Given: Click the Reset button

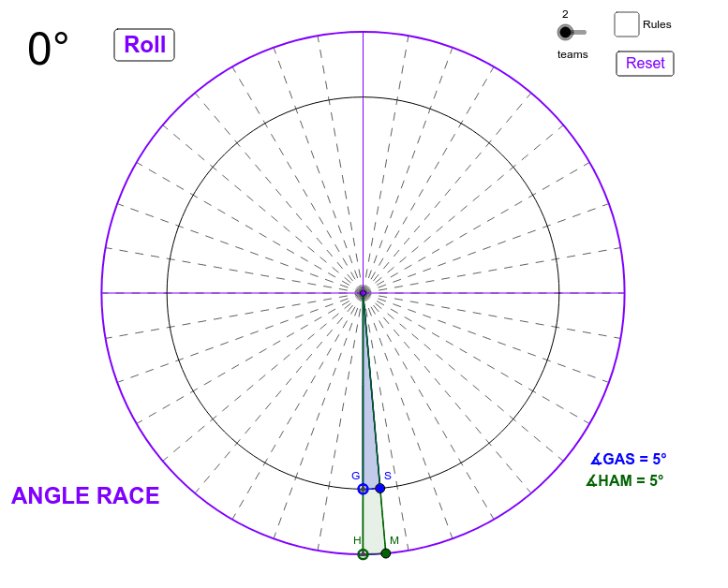Looking at the screenshot, I should [x=645, y=63].
